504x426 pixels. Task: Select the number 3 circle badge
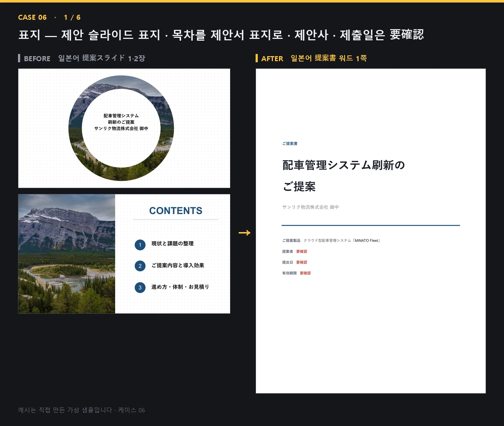coord(140,287)
